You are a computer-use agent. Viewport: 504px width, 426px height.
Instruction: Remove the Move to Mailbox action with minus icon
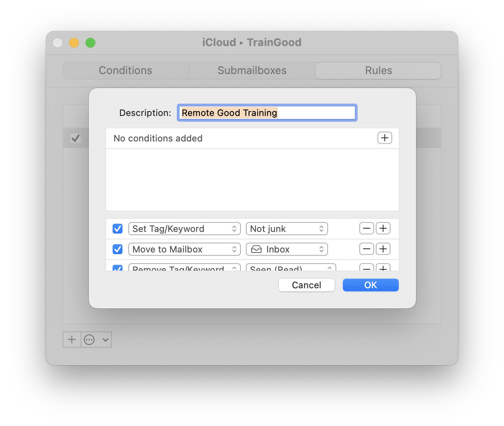click(366, 249)
